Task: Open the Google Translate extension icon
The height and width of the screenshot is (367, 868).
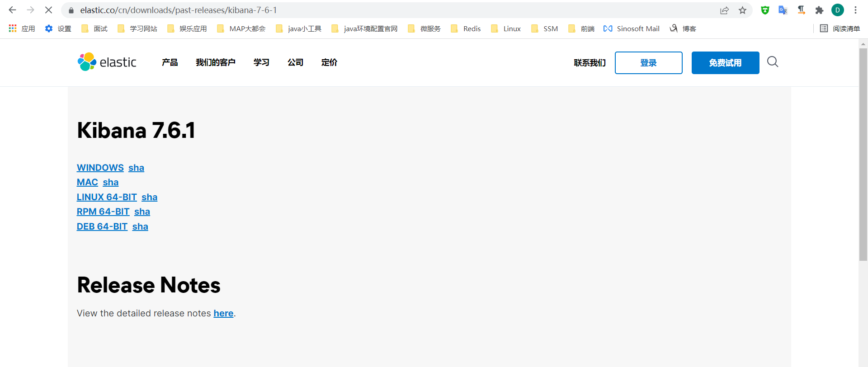Action: [783, 10]
